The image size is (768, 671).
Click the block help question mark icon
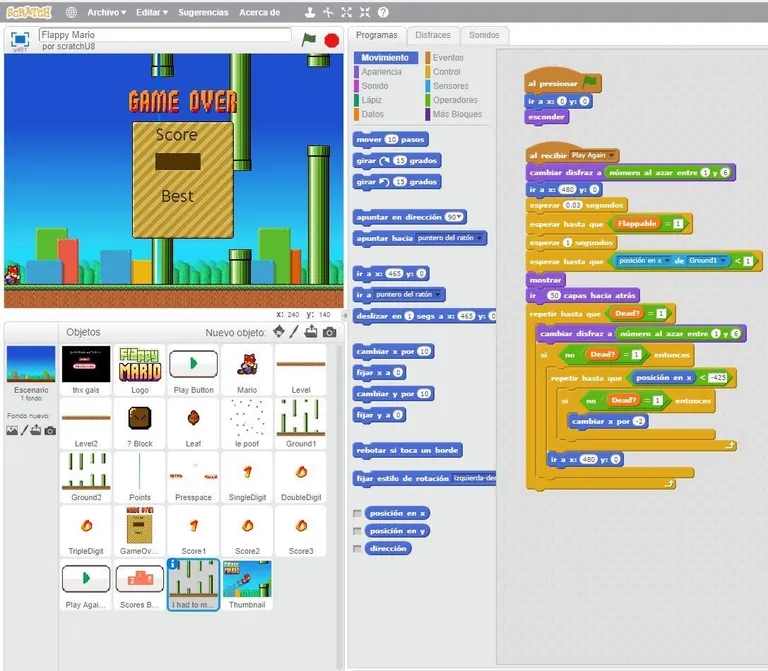tap(383, 12)
